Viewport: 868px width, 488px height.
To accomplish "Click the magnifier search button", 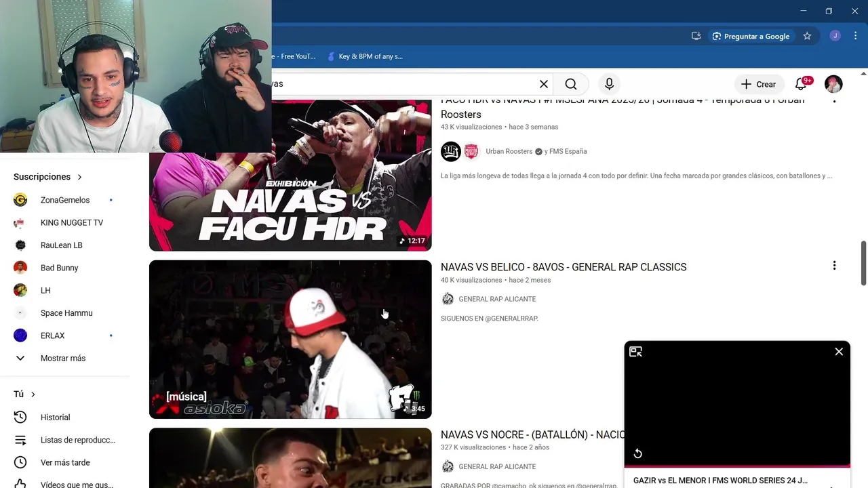I will click(x=571, y=84).
